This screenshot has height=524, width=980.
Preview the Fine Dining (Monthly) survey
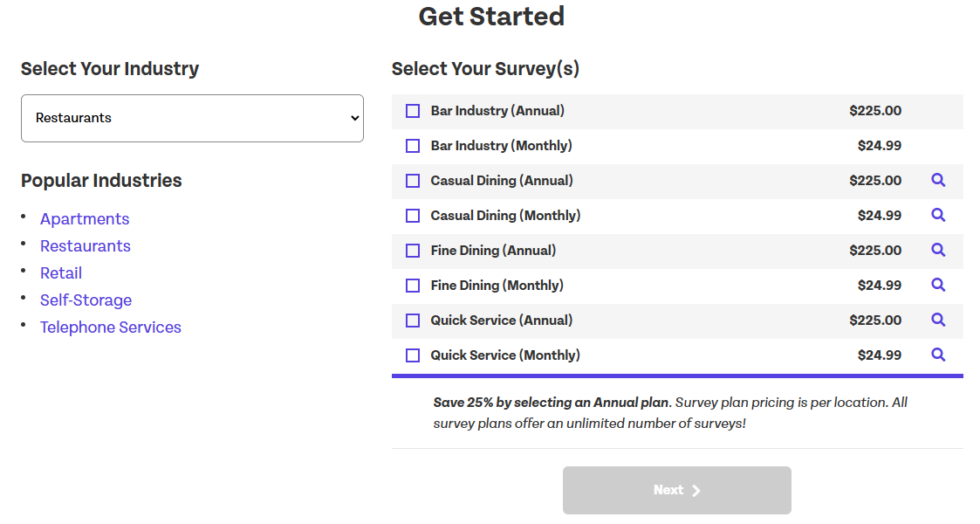[x=938, y=285]
